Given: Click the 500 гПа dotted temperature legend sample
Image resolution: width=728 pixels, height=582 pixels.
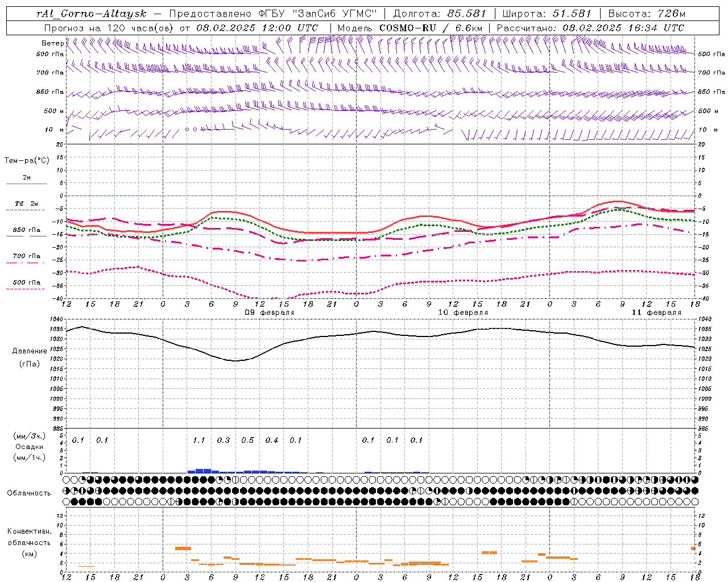Looking at the screenshot, I should click(26, 289).
